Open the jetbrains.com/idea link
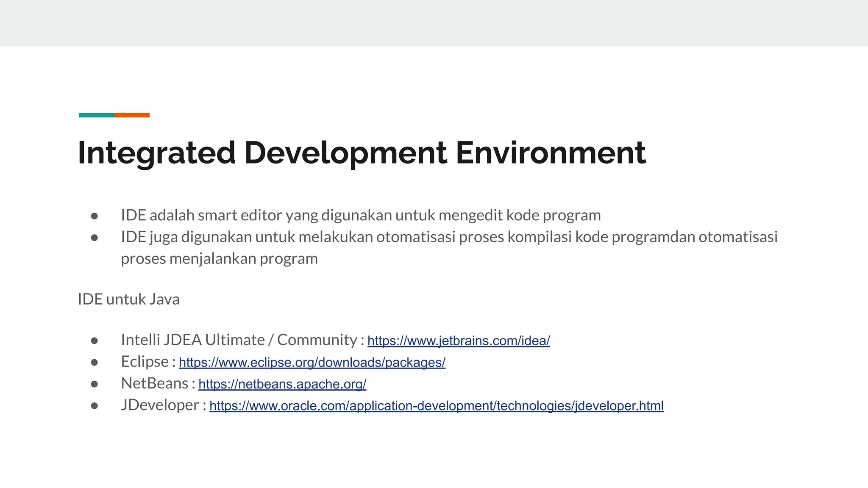Viewport: 868px width, 488px height. 459,341
